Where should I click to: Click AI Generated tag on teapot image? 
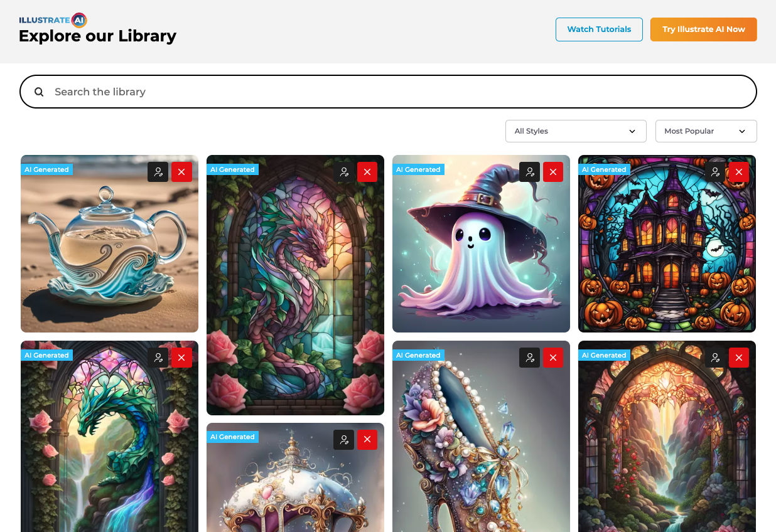click(x=46, y=169)
